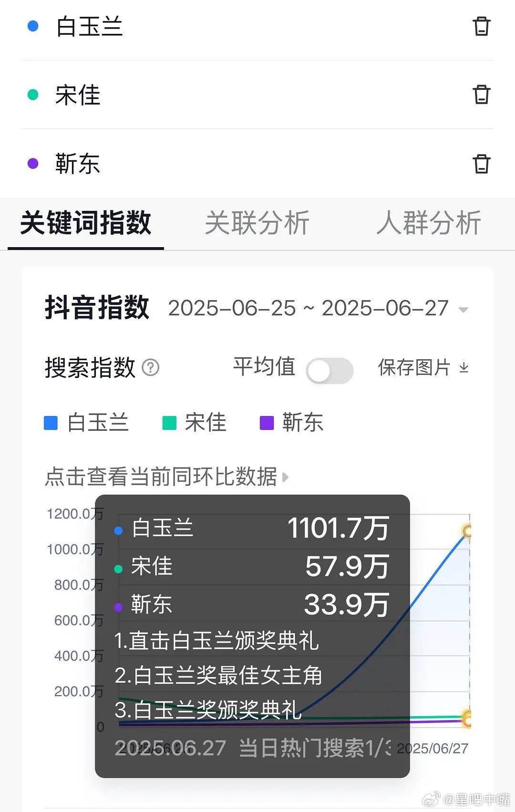Delete the 白玉兰 keyword with trash icon
The image size is (515, 812).
481,26
